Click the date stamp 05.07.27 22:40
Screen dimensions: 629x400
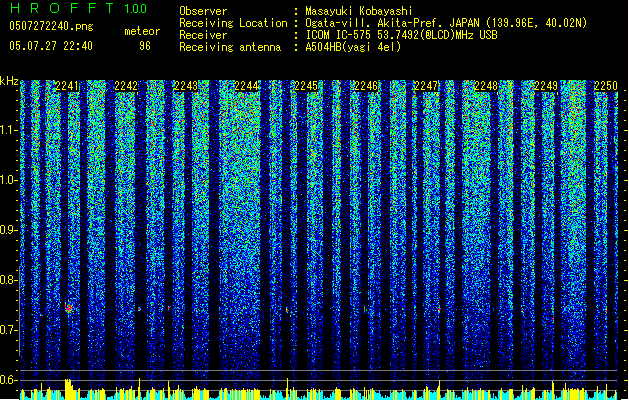[x=51, y=46]
